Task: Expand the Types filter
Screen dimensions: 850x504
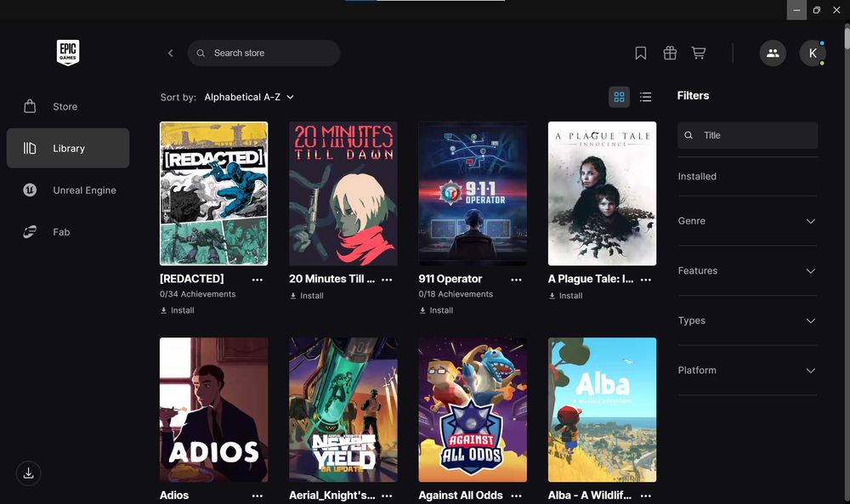Action: coord(747,320)
